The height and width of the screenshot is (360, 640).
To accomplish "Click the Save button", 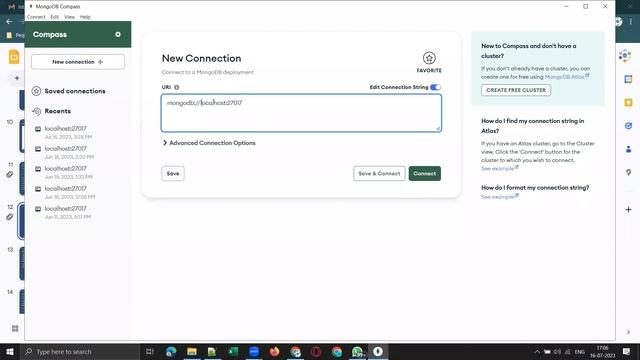I will 173,173.
